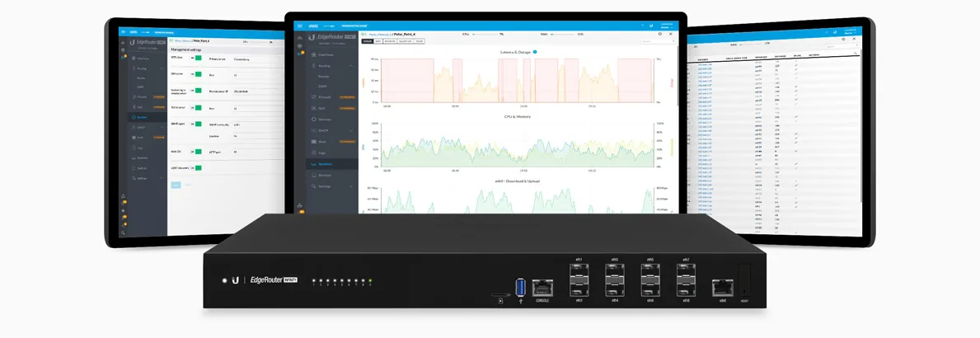Open Logs in the center screen sidebar

[322, 153]
